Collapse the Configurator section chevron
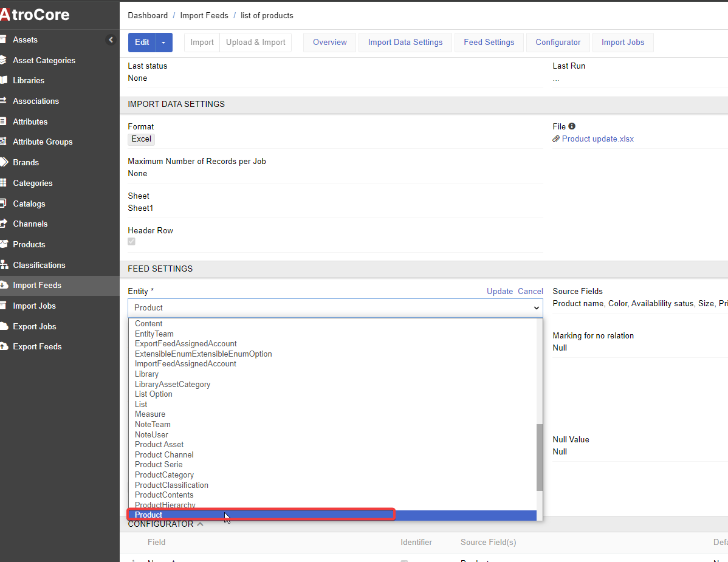The height and width of the screenshot is (562, 728). coord(201,524)
